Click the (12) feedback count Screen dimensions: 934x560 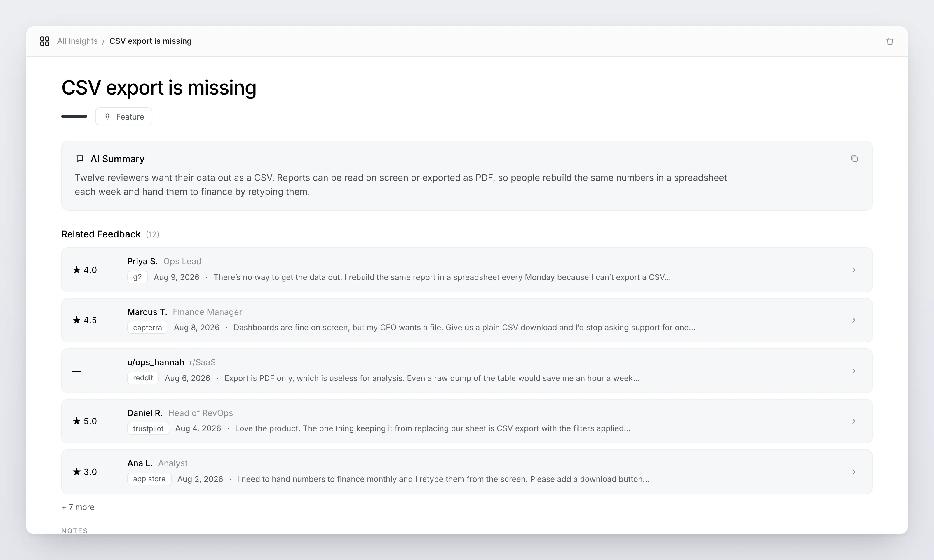coord(153,234)
